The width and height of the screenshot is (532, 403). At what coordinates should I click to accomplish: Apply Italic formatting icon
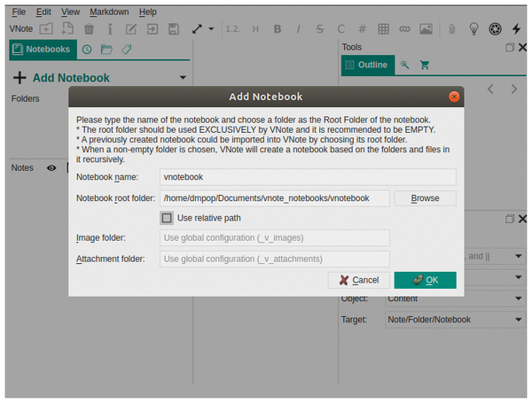point(298,29)
